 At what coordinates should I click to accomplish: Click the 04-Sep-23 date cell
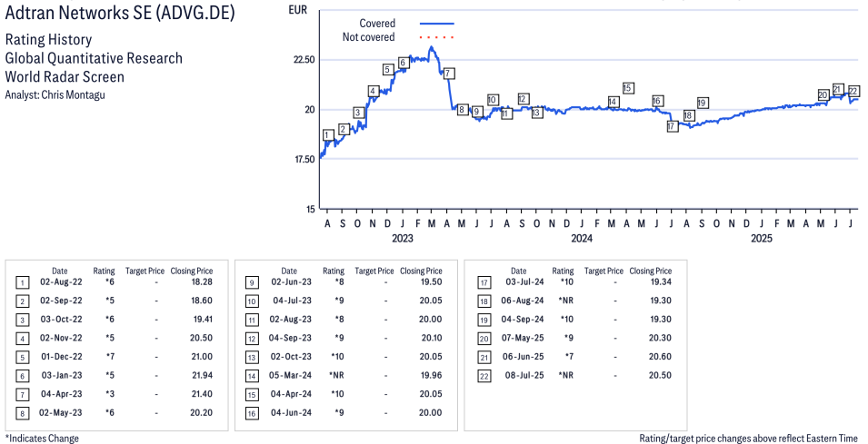pos(290,339)
